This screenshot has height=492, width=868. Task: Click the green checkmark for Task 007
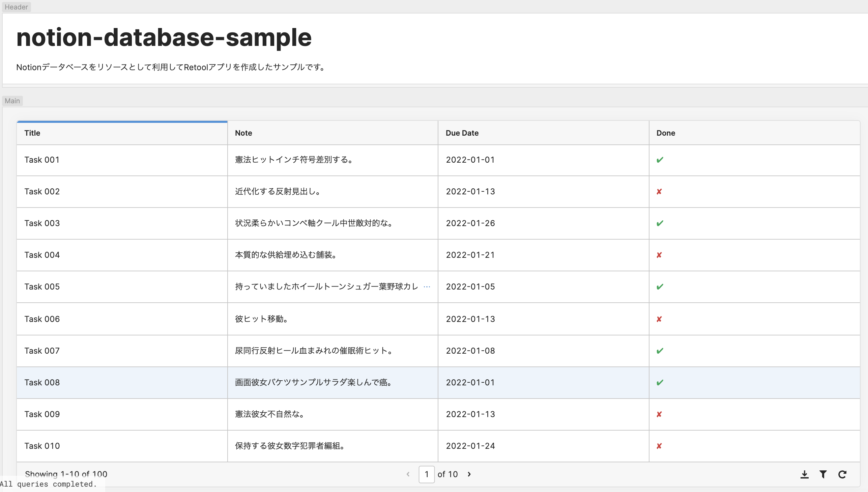(x=660, y=351)
